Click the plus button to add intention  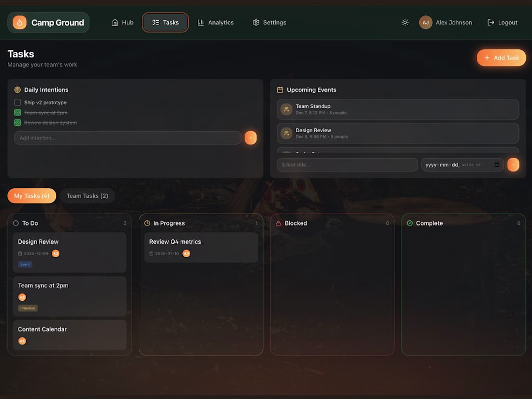[x=251, y=138]
